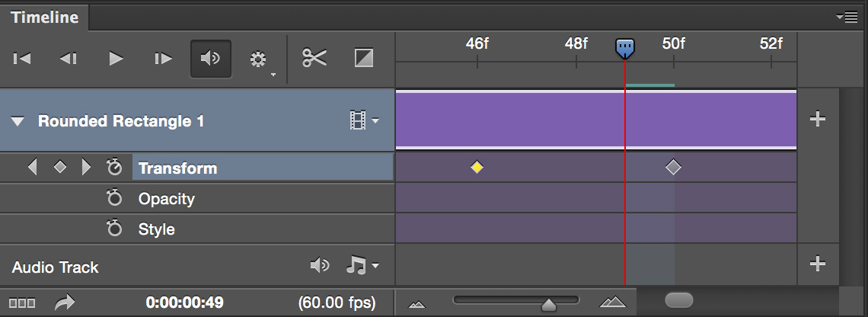
Task: Open Timeline panel flyout menu
Action: 846,16
